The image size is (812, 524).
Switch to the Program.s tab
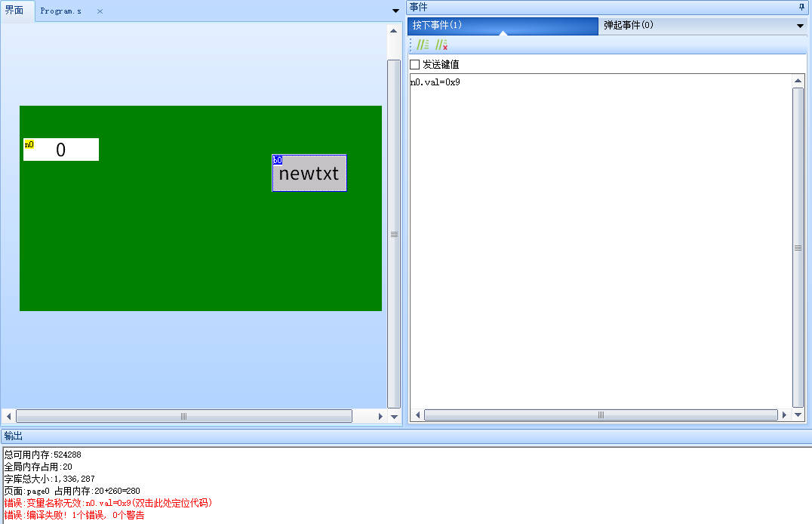click(x=60, y=11)
